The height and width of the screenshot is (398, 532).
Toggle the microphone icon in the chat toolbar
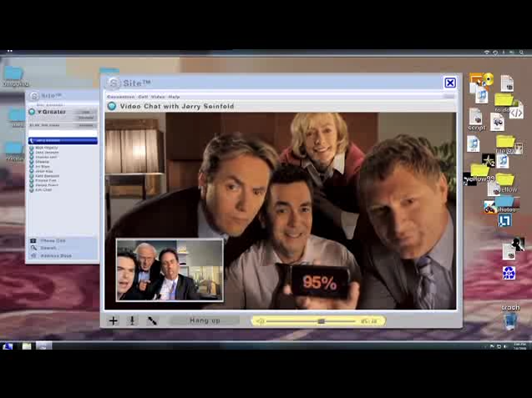[132, 320]
